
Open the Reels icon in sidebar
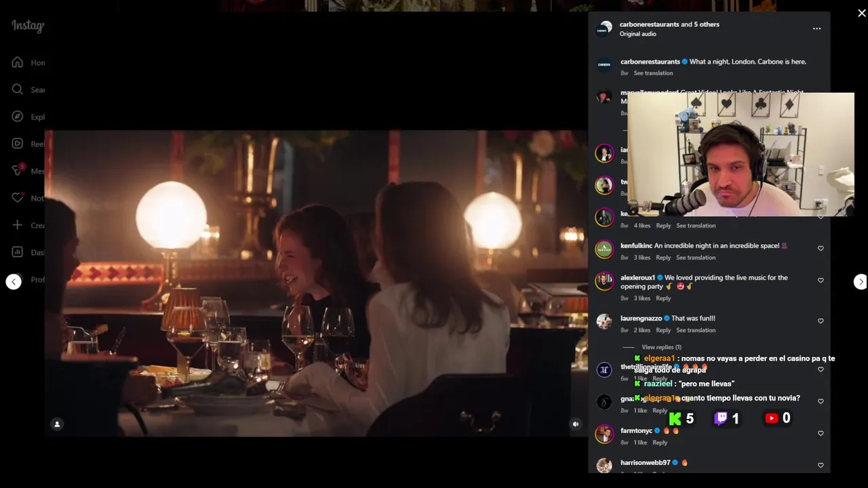pos(18,144)
